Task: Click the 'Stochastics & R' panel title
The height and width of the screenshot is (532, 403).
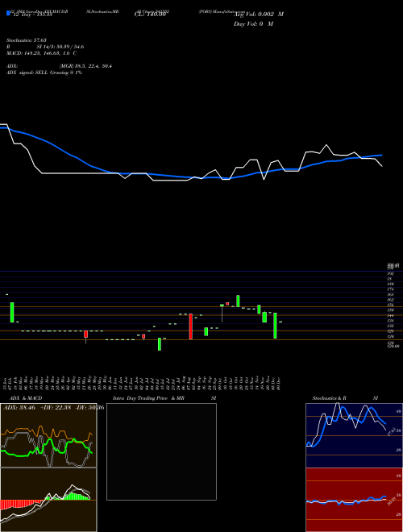Action: [329, 398]
